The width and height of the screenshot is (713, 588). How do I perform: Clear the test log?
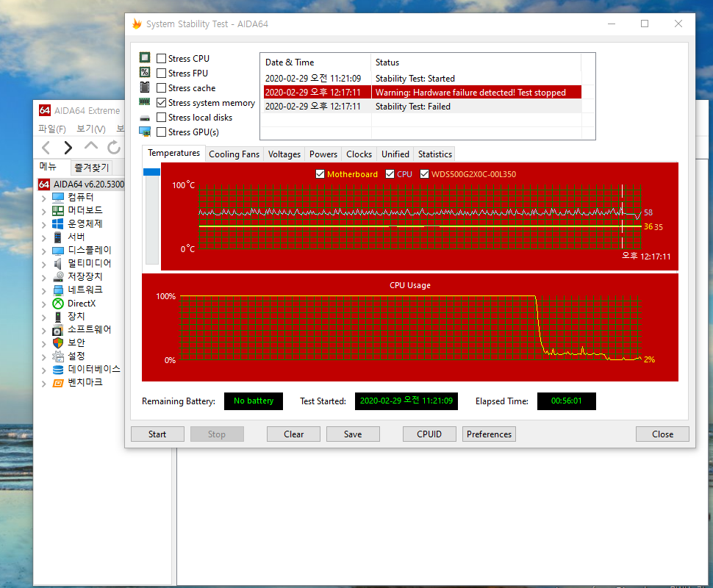coord(293,434)
